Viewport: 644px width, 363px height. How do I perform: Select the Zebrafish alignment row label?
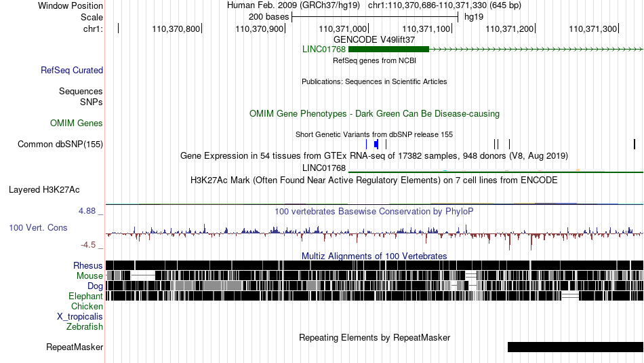pyautogui.click(x=85, y=327)
